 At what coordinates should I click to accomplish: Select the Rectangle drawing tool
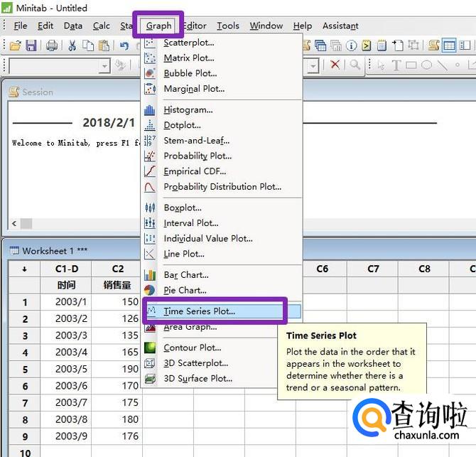(411, 65)
